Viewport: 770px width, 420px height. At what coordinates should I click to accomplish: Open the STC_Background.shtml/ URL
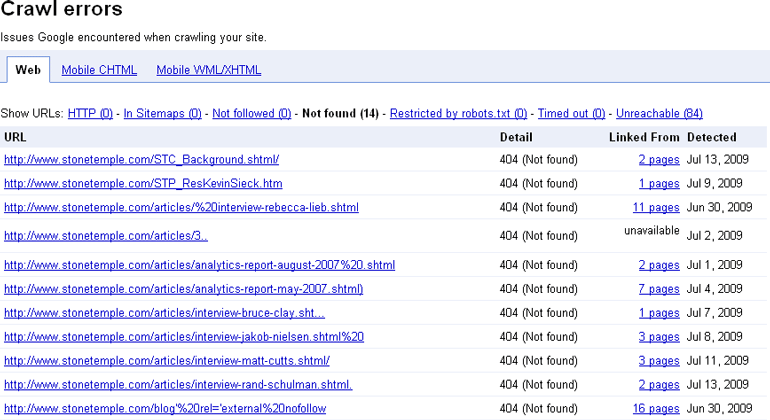point(141,160)
